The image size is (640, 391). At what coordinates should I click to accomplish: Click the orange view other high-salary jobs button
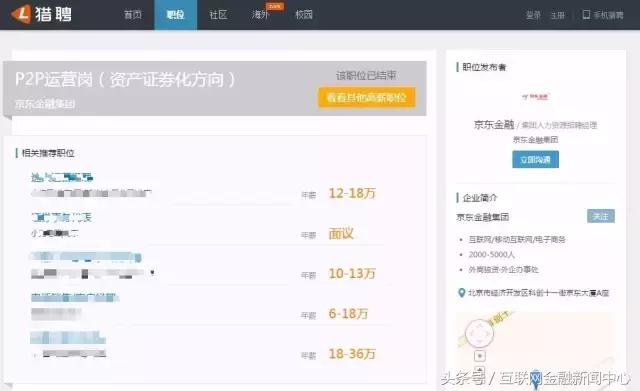pos(367,98)
